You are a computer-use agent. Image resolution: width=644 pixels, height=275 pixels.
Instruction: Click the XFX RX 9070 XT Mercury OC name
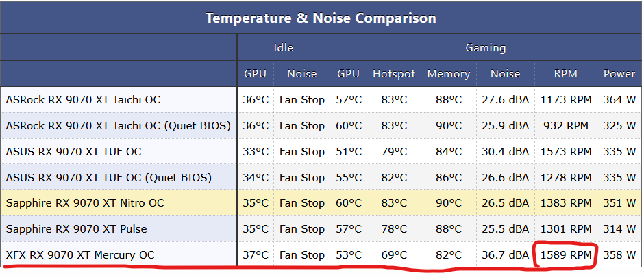click(80, 255)
